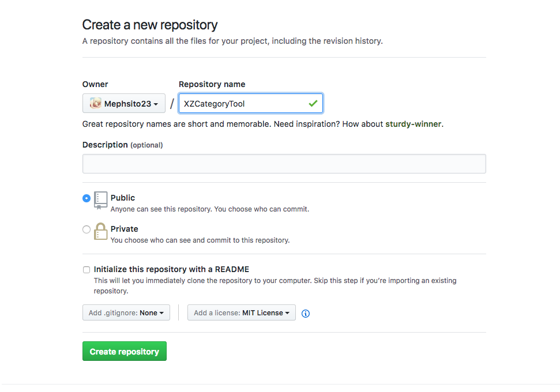Open the Owner dropdown showing Mephsito23
Screen dimensions: 560x392
click(x=124, y=104)
